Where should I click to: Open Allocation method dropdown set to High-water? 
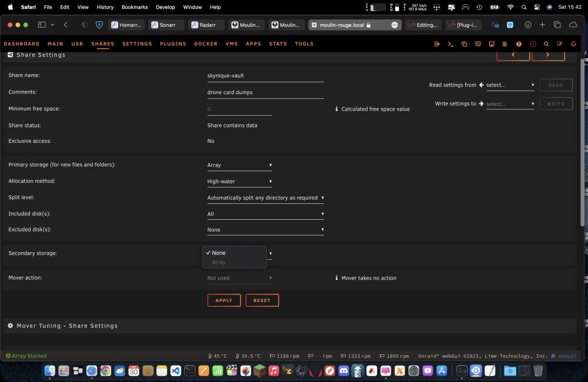pyautogui.click(x=239, y=182)
